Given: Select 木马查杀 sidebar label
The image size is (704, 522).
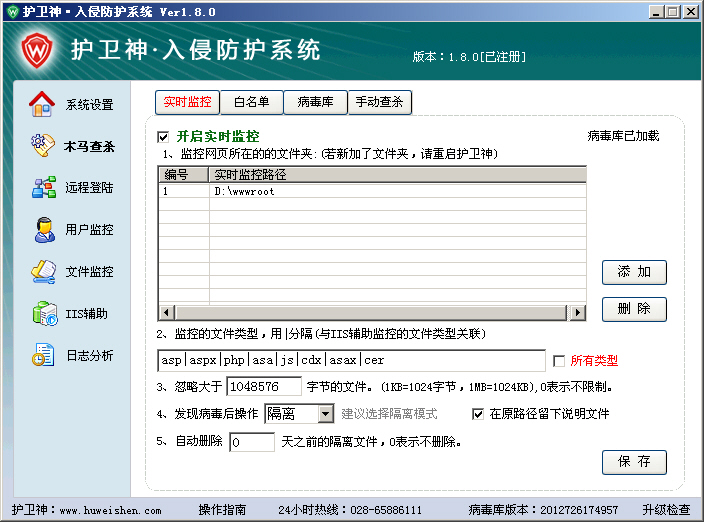Looking at the screenshot, I should click(89, 146).
